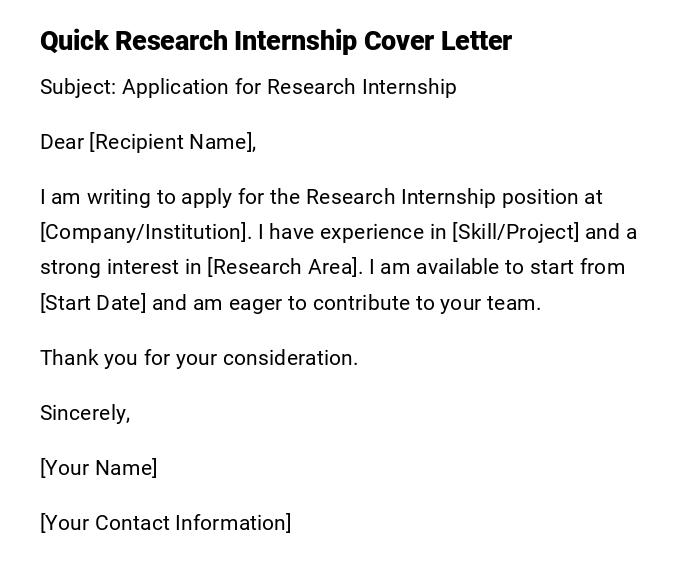
Task: Click 'I am available to start from' text
Action: [x=497, y=267]
